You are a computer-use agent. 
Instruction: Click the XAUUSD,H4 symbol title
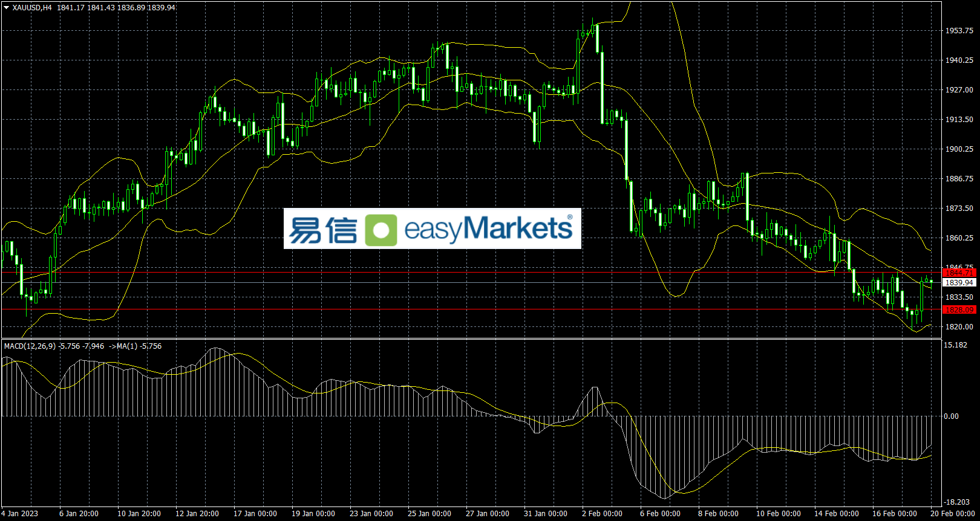(32, 8)
